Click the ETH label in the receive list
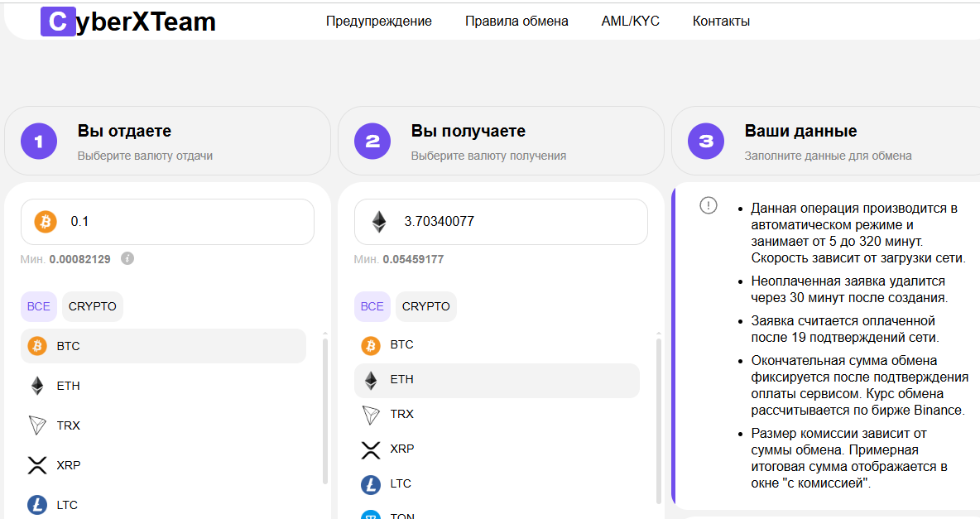The image size is (980, 519). pyautogui.click(x=402, y=379)
